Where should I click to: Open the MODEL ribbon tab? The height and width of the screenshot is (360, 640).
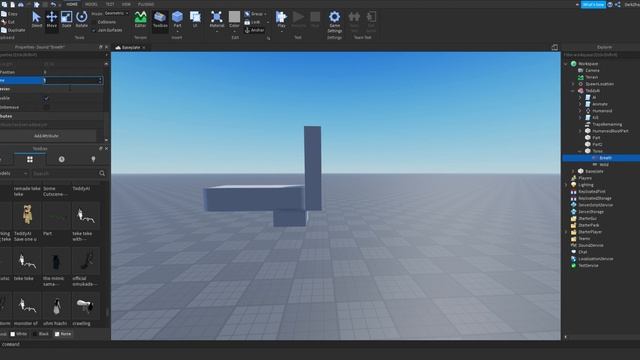(x=91, y=4)
